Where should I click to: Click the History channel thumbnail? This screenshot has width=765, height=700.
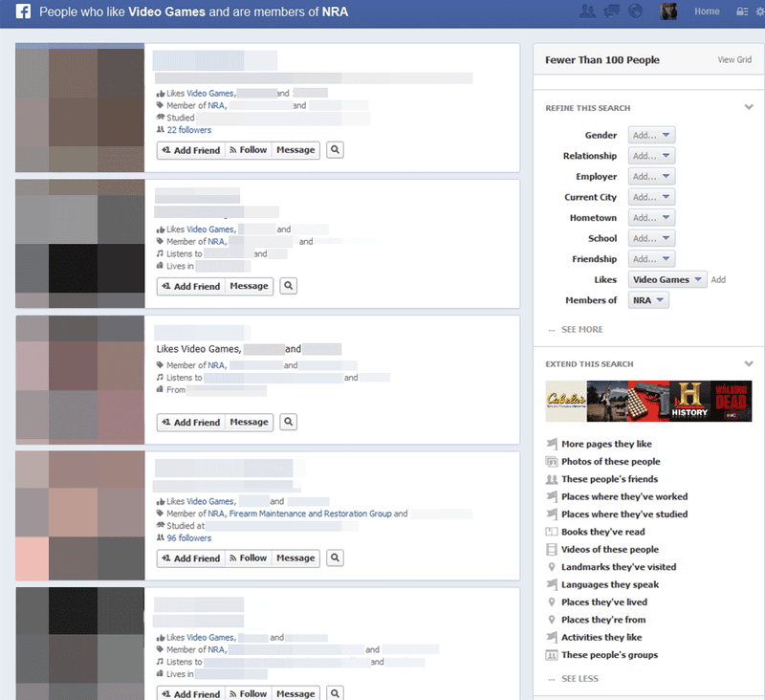click(x=689, y=401)
